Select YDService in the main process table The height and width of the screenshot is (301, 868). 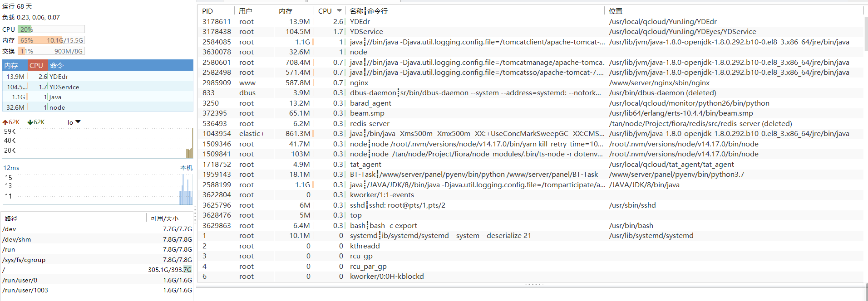click(530, 31)
